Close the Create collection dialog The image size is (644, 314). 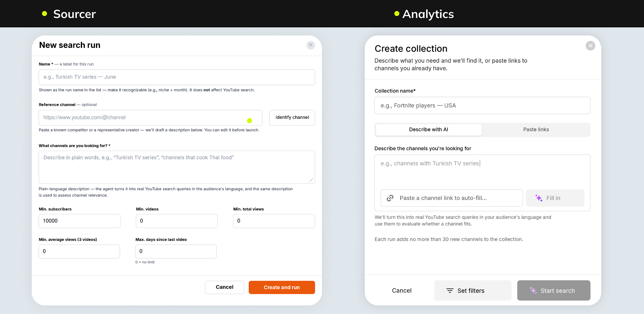coord(590,46)
